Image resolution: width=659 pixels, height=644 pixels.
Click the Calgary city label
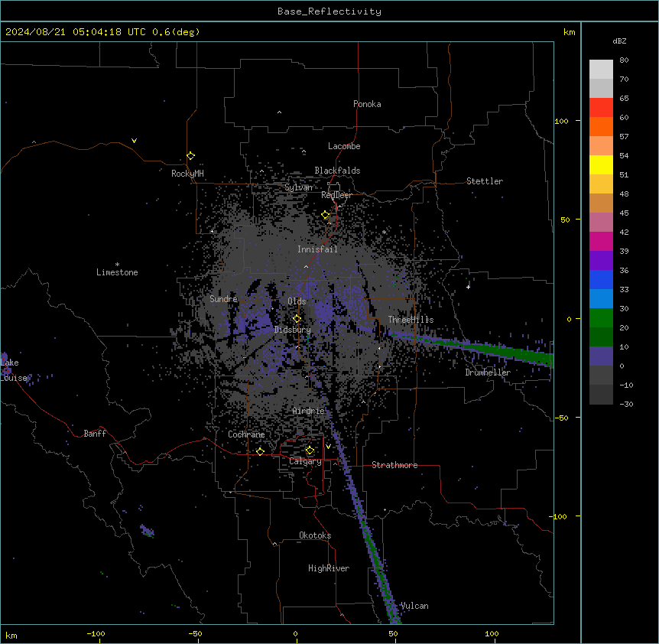click(x=305, y=461)
